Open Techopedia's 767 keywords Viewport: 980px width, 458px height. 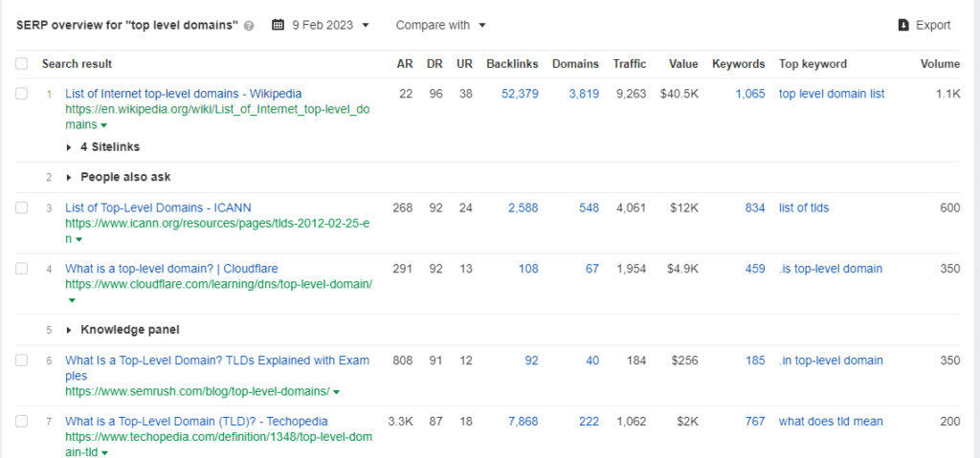point(755,422)
